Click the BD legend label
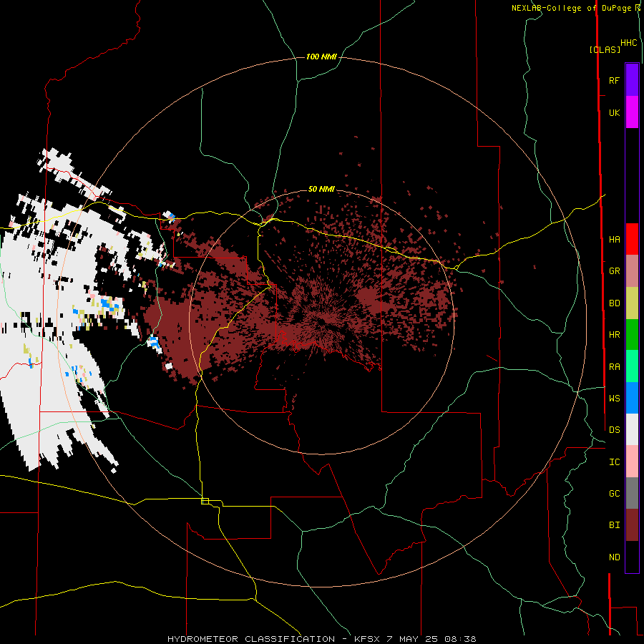 [614, 303]
